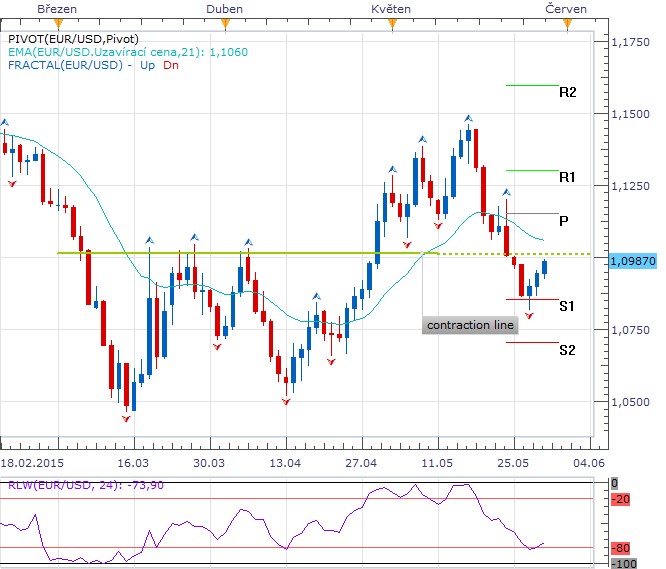
Task: Click the 18.02.2015 date on the time axis
Action: [x=31, y=464]
